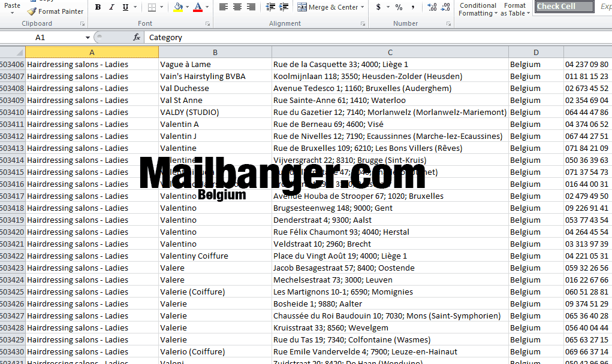The image size is (612, 364).
Task: Center the cell text
Action: click(x=237, y=7)
